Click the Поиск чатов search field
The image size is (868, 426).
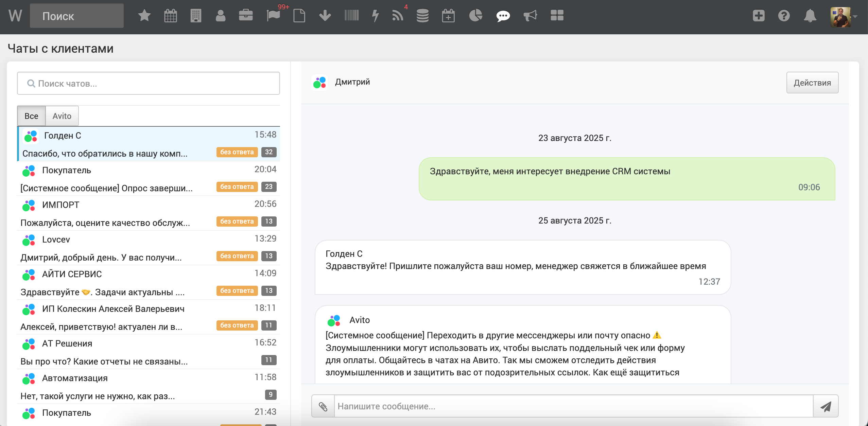[148, 84]
